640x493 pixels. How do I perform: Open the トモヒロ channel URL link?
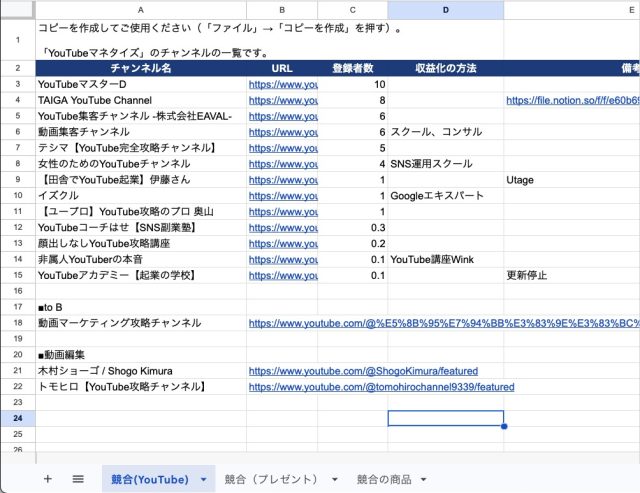[x=381, y=387]
